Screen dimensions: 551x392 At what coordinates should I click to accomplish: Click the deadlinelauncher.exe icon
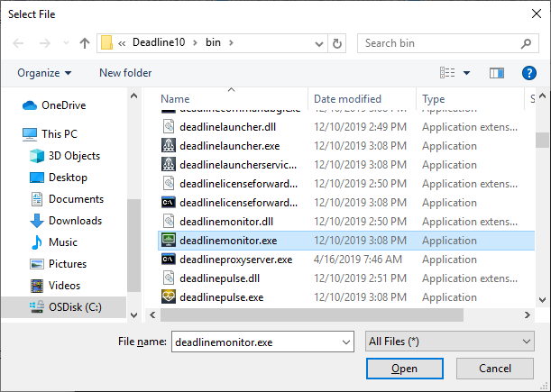click(x=168, y=146)
